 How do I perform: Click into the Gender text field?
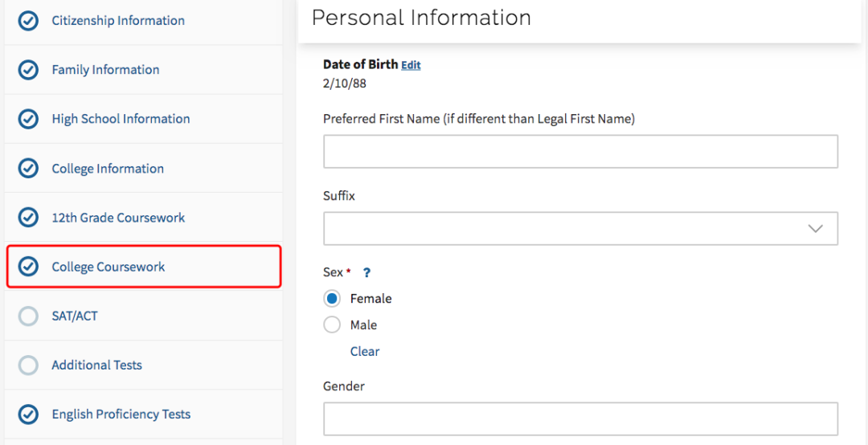tap(581, 419)
